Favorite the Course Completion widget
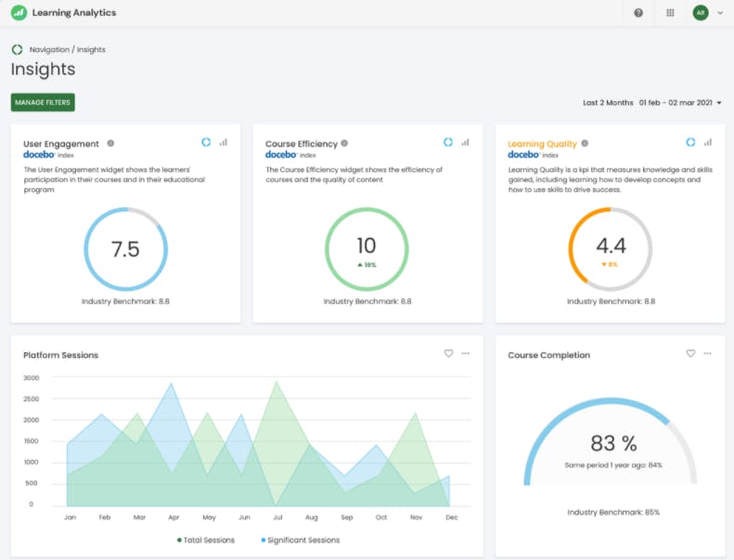Image resolution: width=734 pixels, height=560 pixels. coord(690,353)
